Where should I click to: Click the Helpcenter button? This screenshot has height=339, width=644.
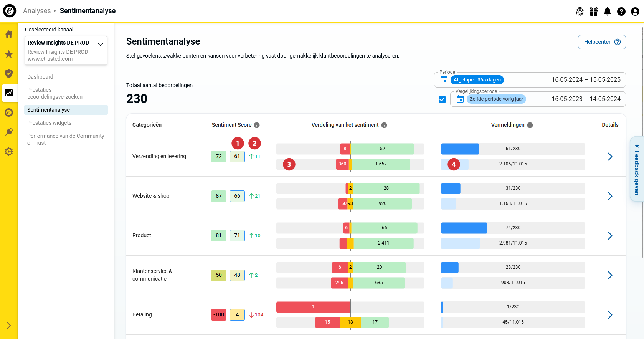point(602,42)
